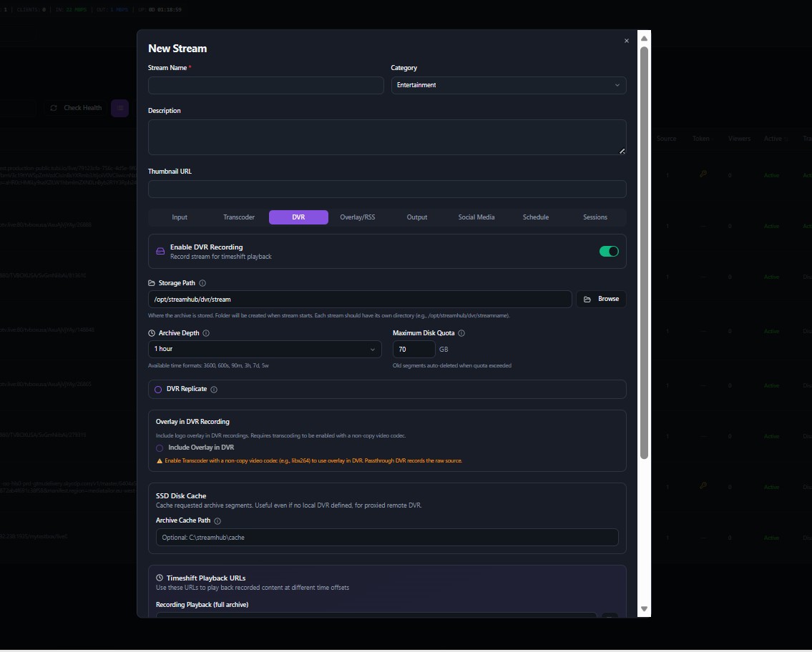
Task: Click the dialog vertical scrollbar thumb
Action: [644, 252]
